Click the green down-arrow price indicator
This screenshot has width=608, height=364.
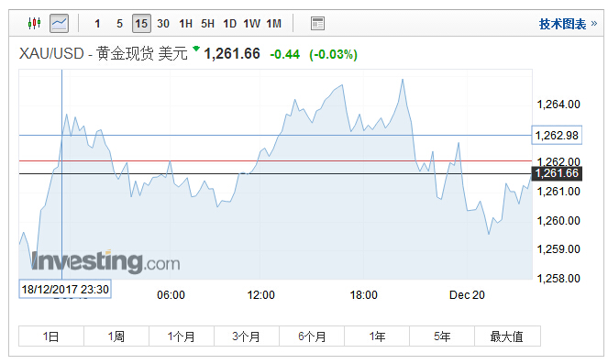pyautogui.click(x=196, y=48)
